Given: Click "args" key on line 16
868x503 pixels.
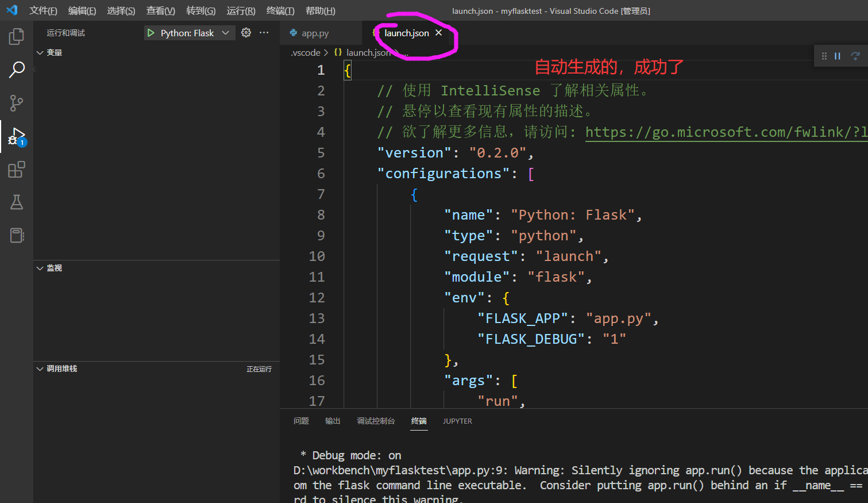Looking at the screenshot, I should pyautogui.click(x=468, y=380).
